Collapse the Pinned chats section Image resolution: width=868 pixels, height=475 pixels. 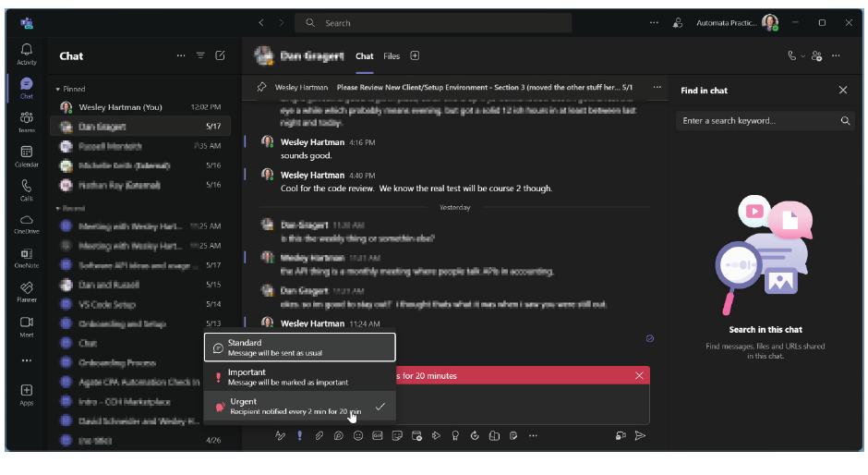57,89
